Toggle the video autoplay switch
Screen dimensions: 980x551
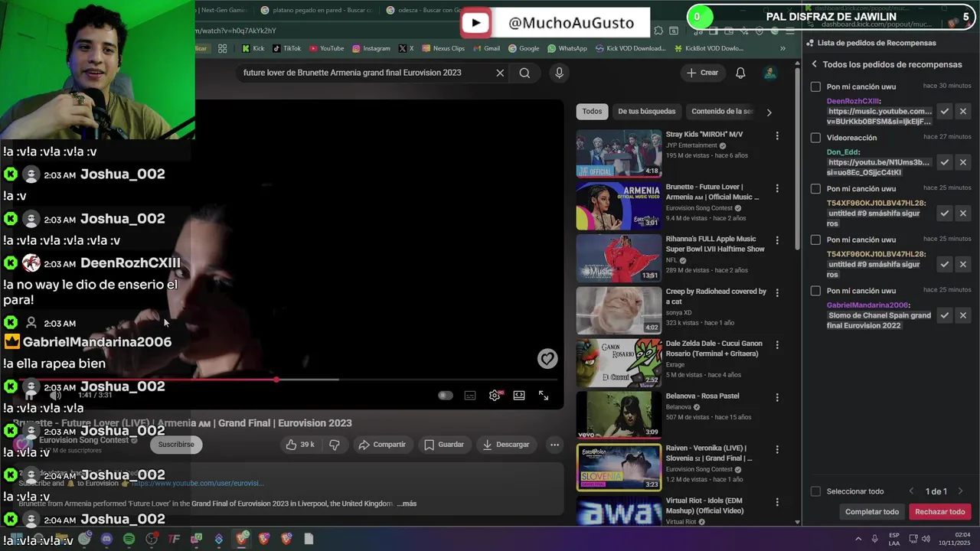pyautogui.click(x=445, y=396)
